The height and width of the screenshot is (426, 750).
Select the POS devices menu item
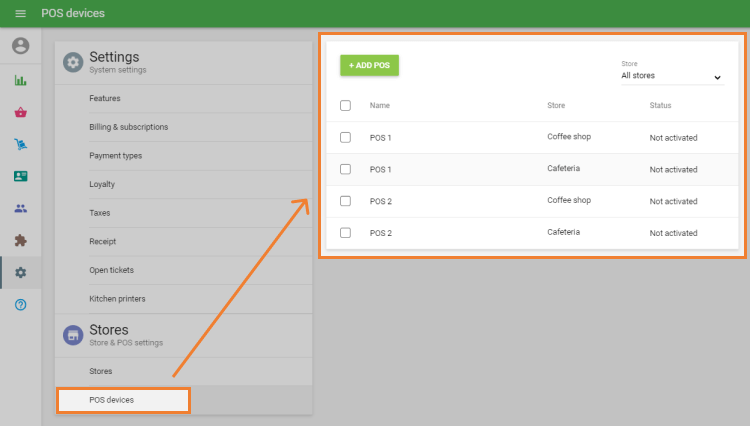tap(123, 400)
